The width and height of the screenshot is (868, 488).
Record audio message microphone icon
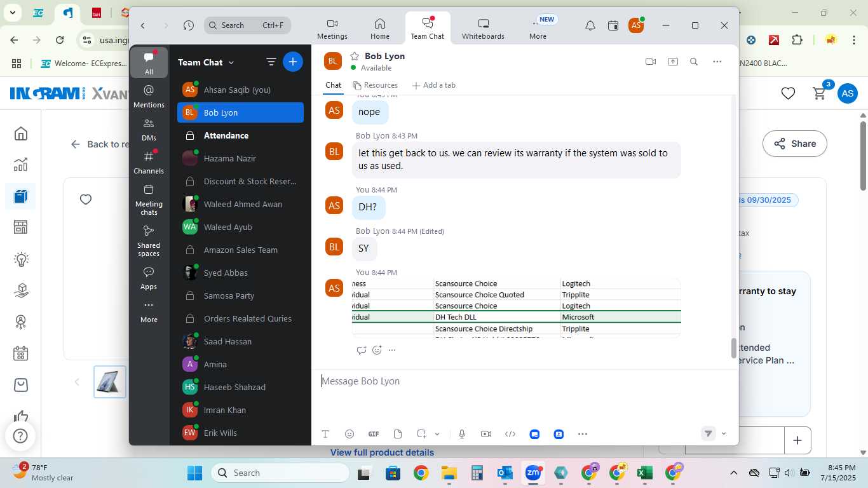point(462,434)
